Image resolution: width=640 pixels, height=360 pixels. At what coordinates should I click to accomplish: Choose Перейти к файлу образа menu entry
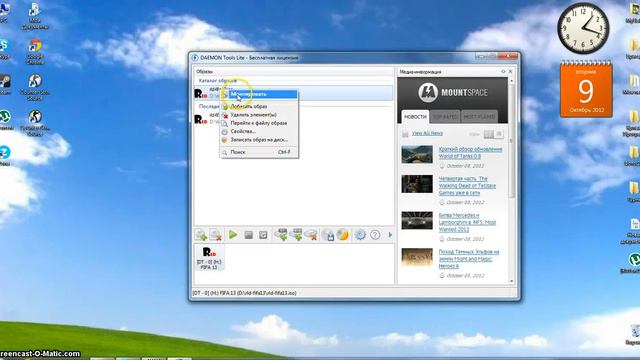[x=259, y=123]
